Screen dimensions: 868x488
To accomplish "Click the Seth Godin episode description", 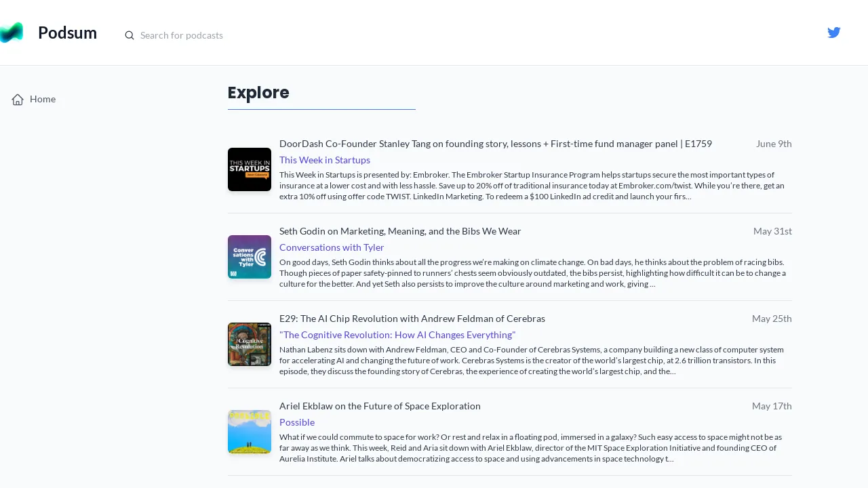I will click(532, 273).
